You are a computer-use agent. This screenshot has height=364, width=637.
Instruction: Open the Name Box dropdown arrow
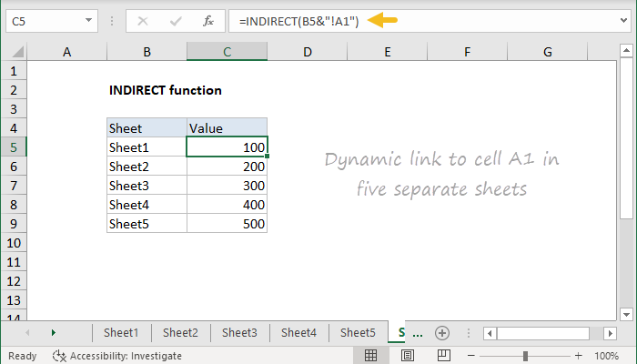88,20
